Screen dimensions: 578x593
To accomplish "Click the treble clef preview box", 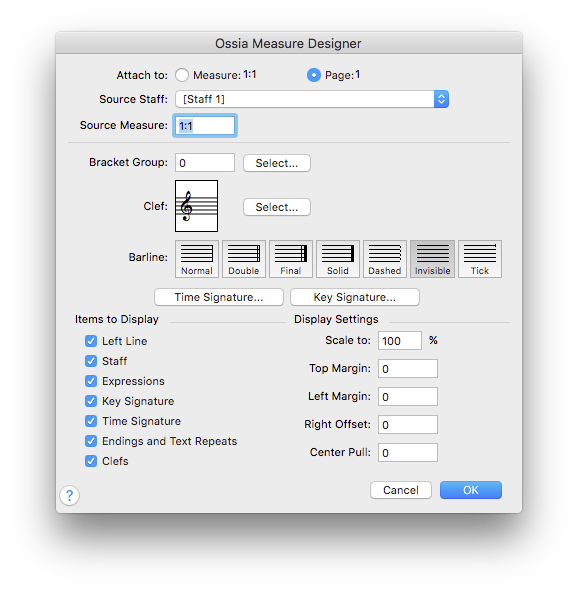I will (x=196, y=206).
